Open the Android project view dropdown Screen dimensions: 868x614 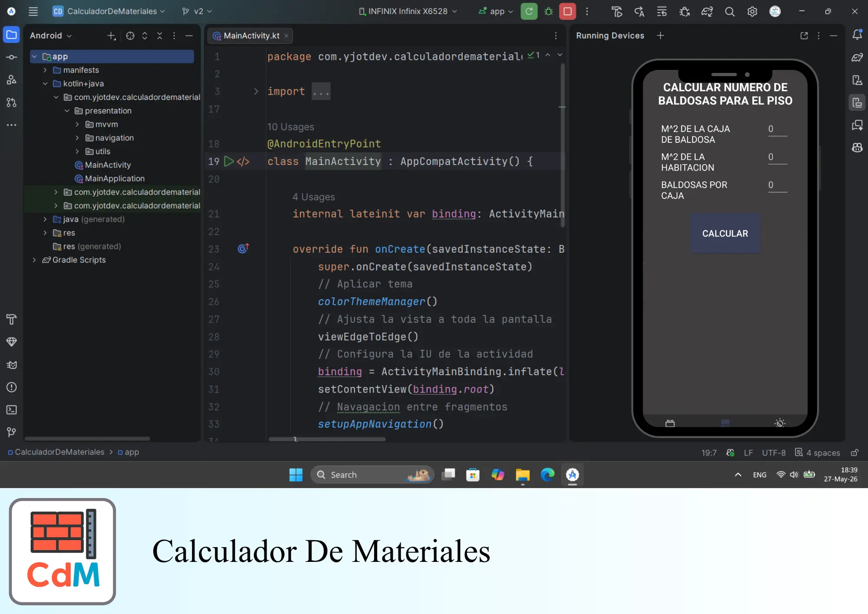coord(51,36)
